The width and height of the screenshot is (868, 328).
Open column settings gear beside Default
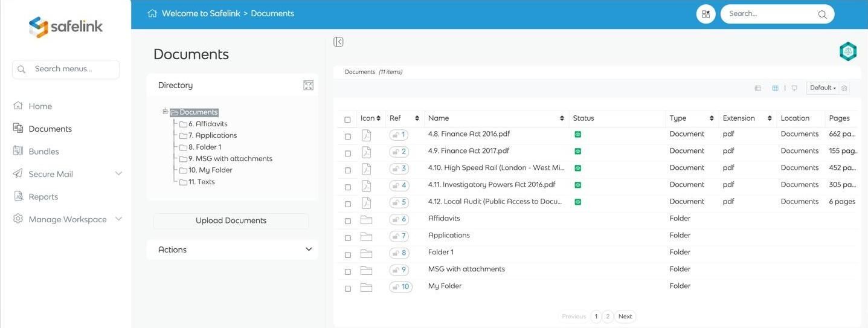844,88
